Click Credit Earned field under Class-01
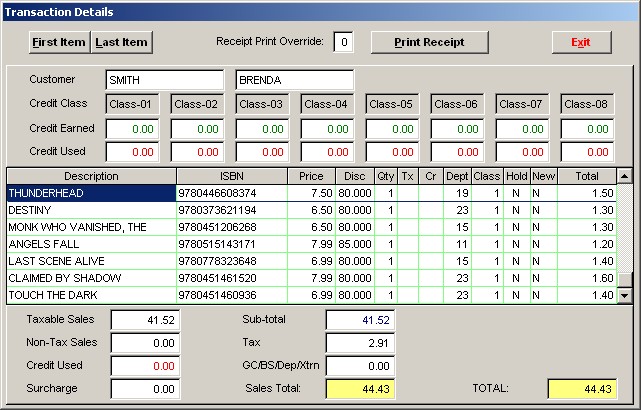The height and width of the screenshot is (410, 641). (x=132, y=129)
